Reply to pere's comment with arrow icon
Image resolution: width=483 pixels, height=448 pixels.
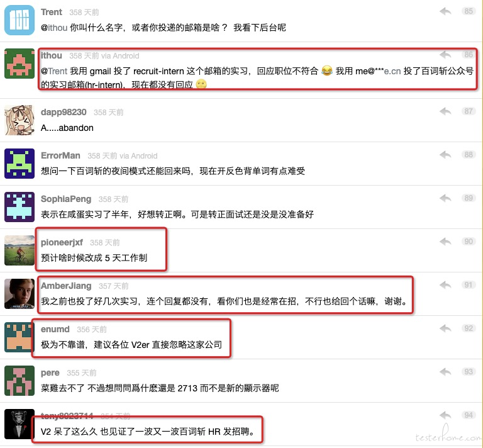tap(445, 372)
